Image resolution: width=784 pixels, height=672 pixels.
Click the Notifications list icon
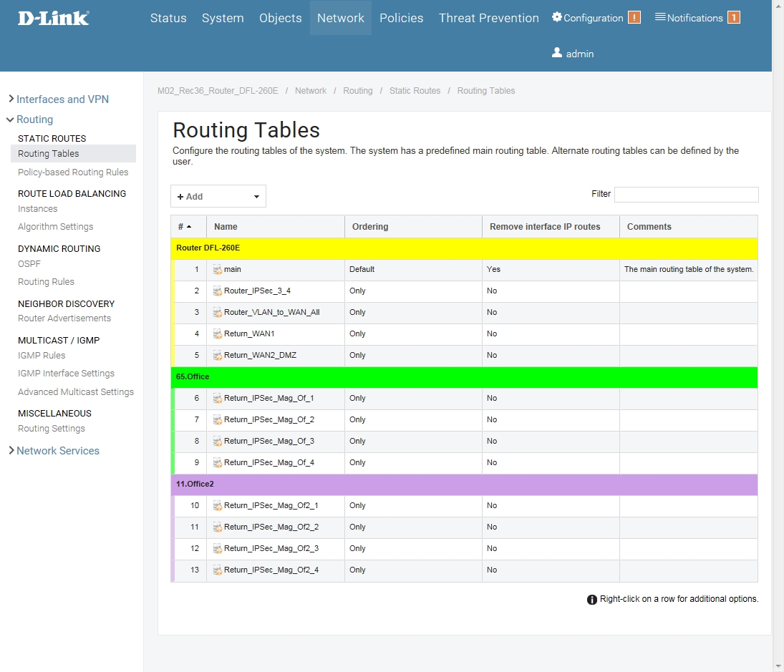point(660,17)
